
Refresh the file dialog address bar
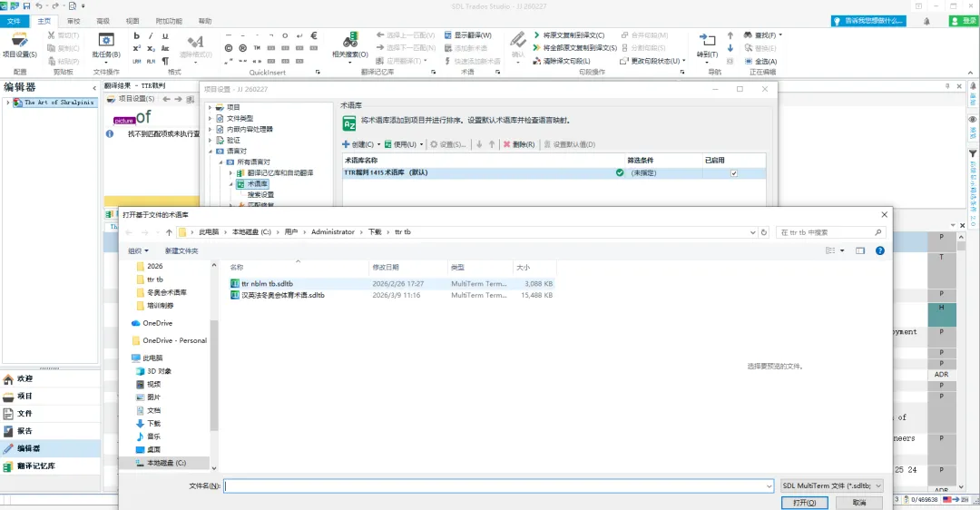764,232
